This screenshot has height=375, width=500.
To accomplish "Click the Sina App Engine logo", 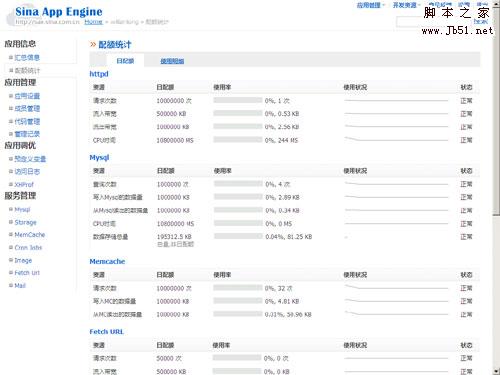I will [x=59, y=12].
